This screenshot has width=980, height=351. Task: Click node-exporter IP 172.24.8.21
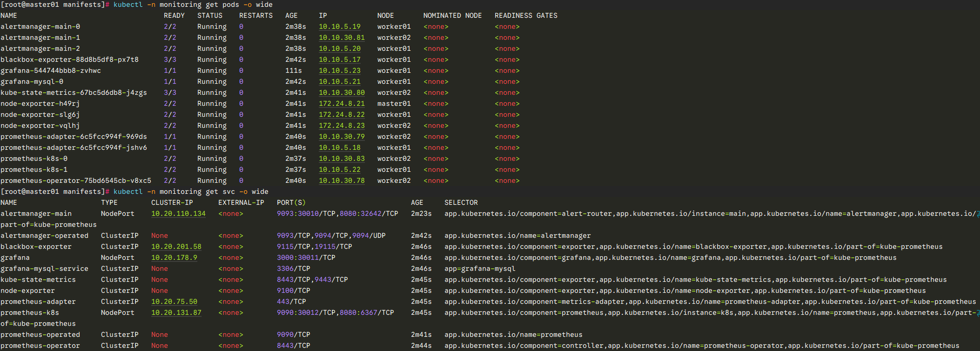point(341,104)
